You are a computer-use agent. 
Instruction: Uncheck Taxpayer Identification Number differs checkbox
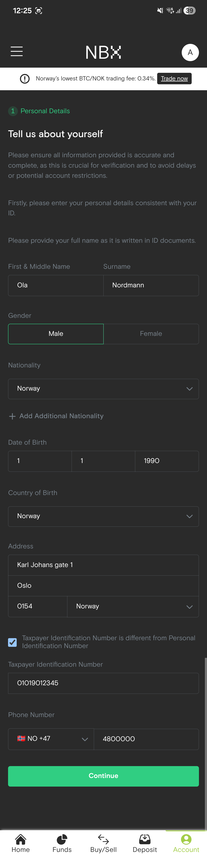[12, 642]
